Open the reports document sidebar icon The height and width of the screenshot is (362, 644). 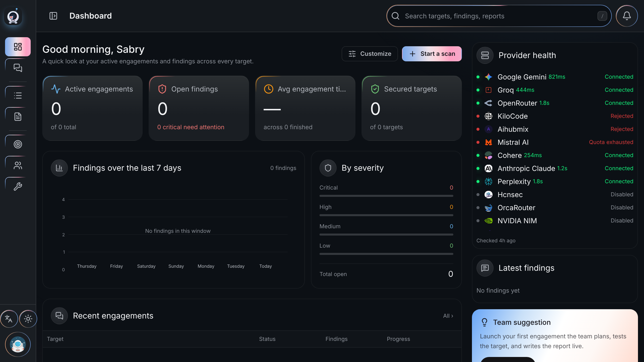pos(18,117)
